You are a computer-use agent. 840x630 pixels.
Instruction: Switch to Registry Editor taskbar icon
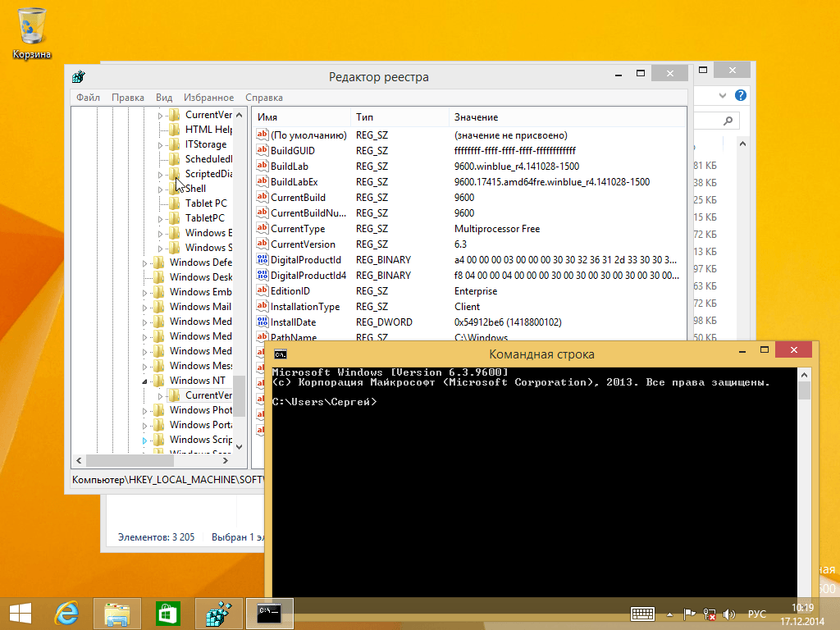click(x=218, y=614)
